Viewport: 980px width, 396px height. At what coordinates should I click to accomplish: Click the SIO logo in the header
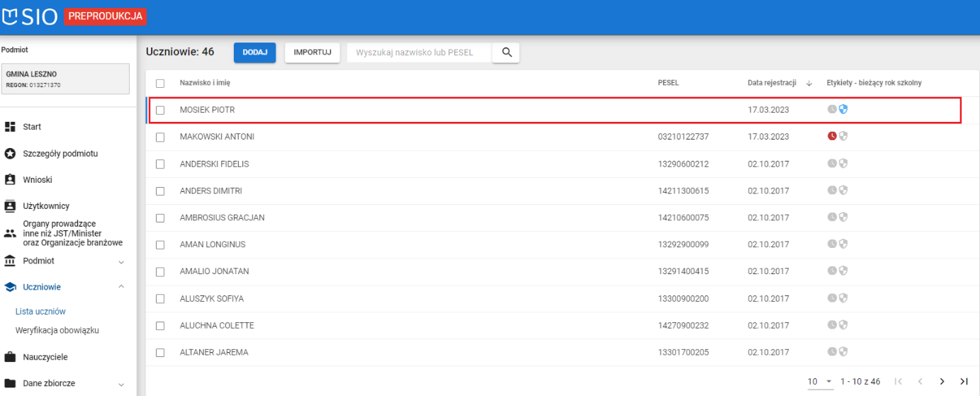point(30,16)
